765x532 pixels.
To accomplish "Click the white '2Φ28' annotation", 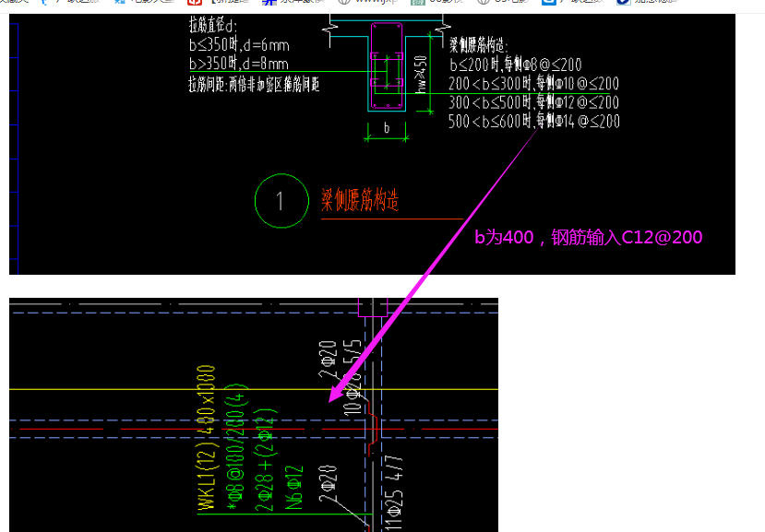I will [x=328, y=484].
